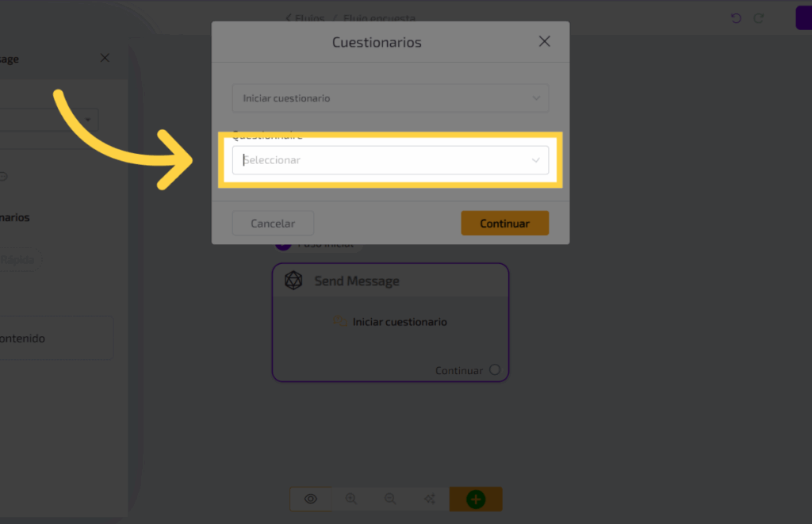Click the zoom out magnifier icon
Viewport: 812px width, 524px height.
coord(390,499)
